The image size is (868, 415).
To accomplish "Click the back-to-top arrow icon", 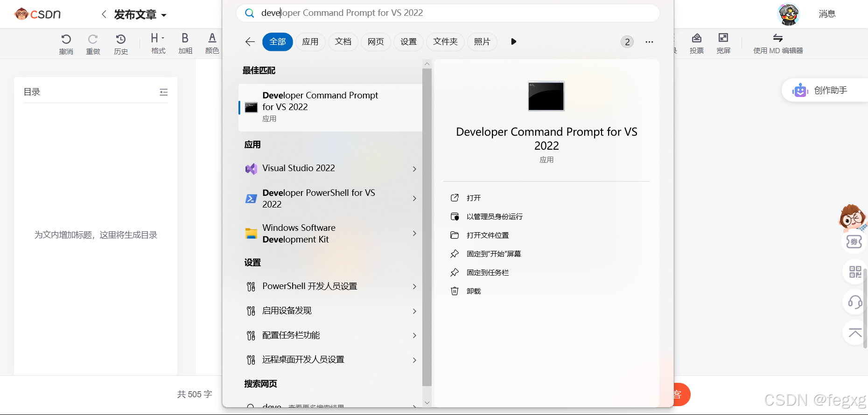I will click(855, 332).
